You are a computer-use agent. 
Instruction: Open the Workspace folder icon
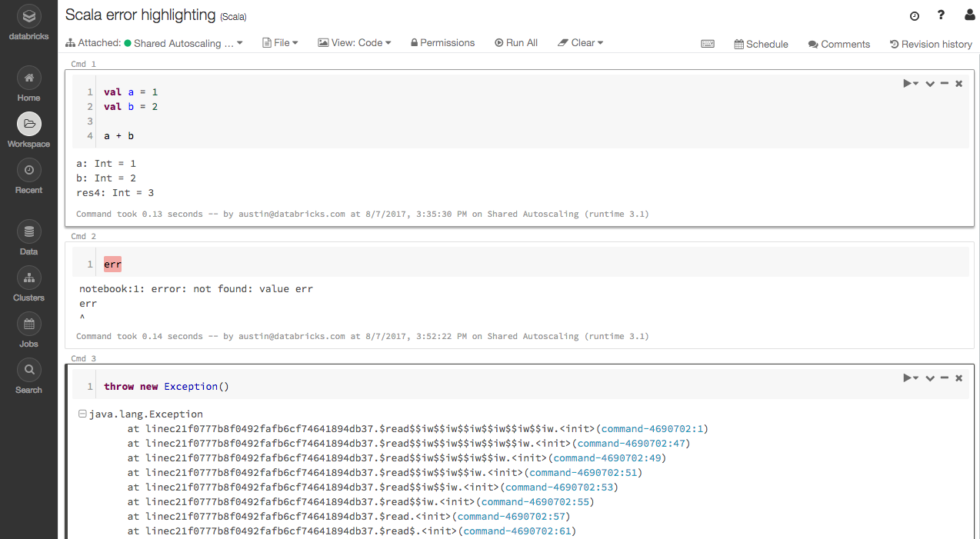coord(28,124)
